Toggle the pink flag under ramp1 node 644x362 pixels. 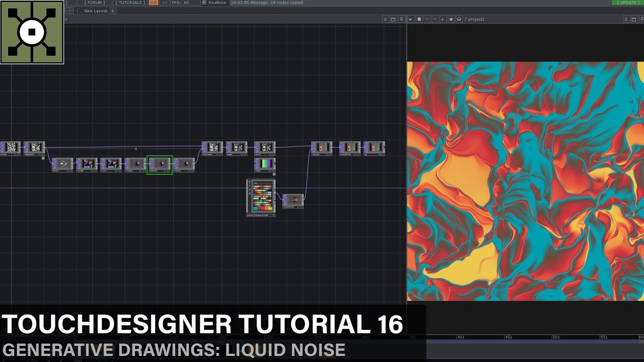pos(274,174)
